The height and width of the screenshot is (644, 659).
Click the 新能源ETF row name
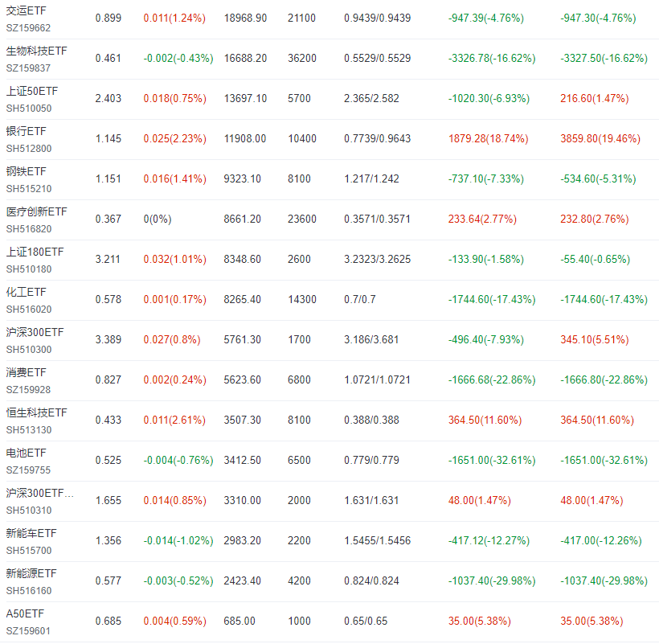pos(31,573)
